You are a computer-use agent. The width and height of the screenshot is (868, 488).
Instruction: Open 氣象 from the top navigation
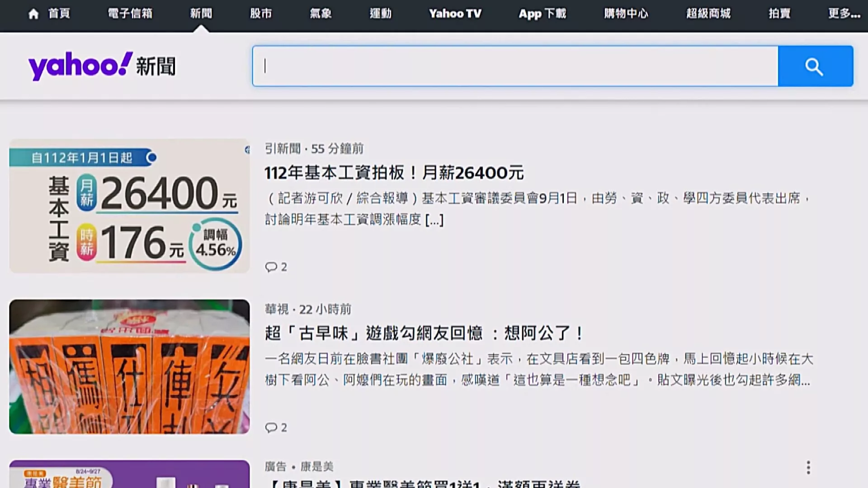pyautogui.click(x=321, y=14)
